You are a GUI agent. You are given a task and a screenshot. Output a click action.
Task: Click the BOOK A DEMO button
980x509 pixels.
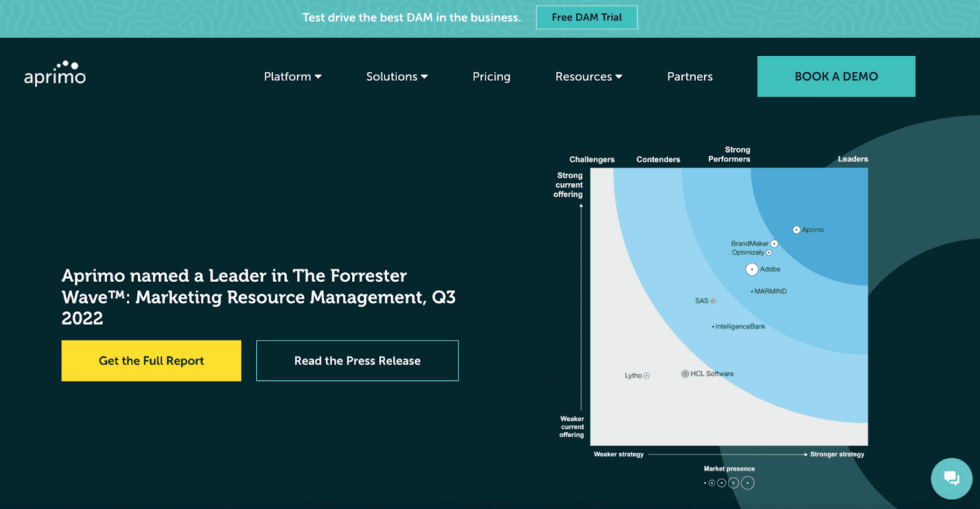click(836, 77)
